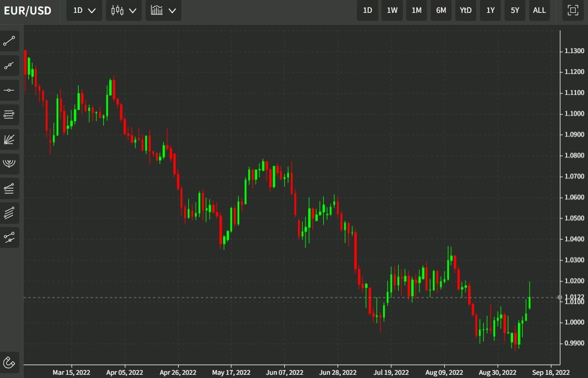The height and width of the screenshot is (378, 588).
Task: Select the Fibonacci fan tool
Action: click(x=9, y=139)
